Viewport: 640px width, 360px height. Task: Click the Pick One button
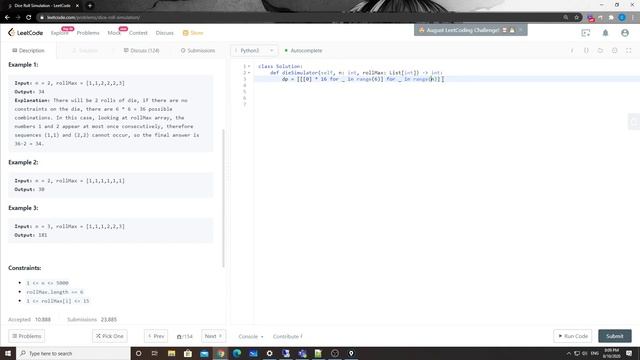pos(110,336)
